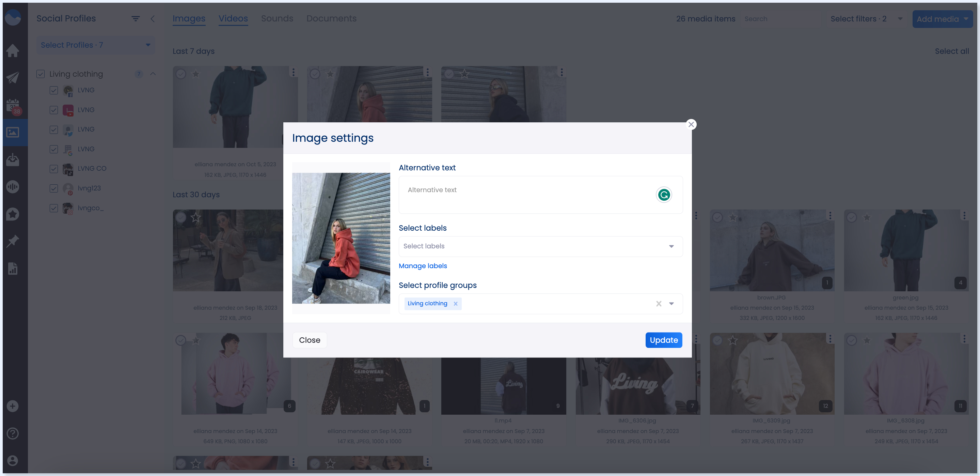Star the brown.JPG image
The image size is (980, 476).
coord(733,217)
